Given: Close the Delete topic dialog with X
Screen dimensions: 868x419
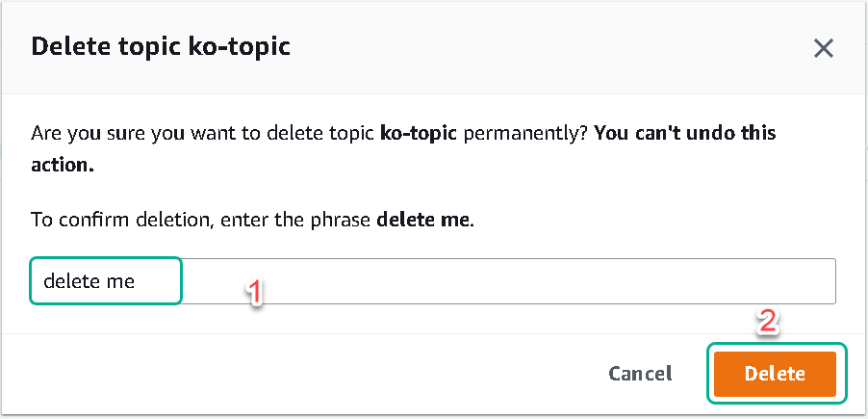Looking at the screenshot, I should [823, 49].
